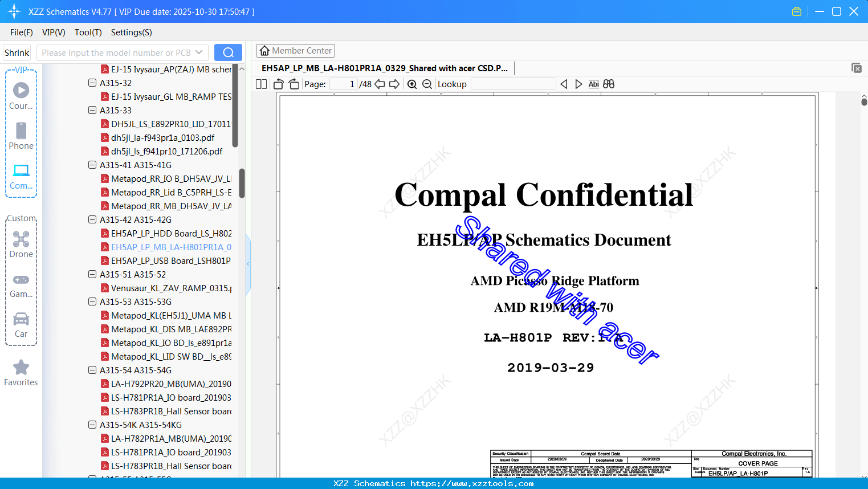Click the XZZ Schematics star logo

14,11
